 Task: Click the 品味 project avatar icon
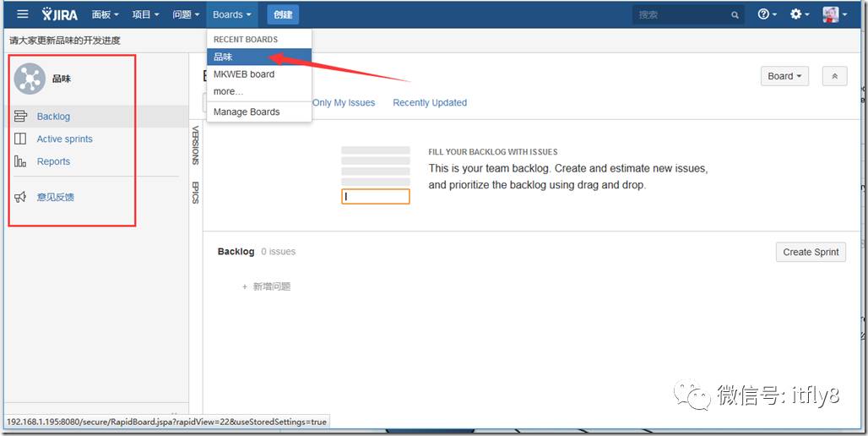tap(30, 78)
